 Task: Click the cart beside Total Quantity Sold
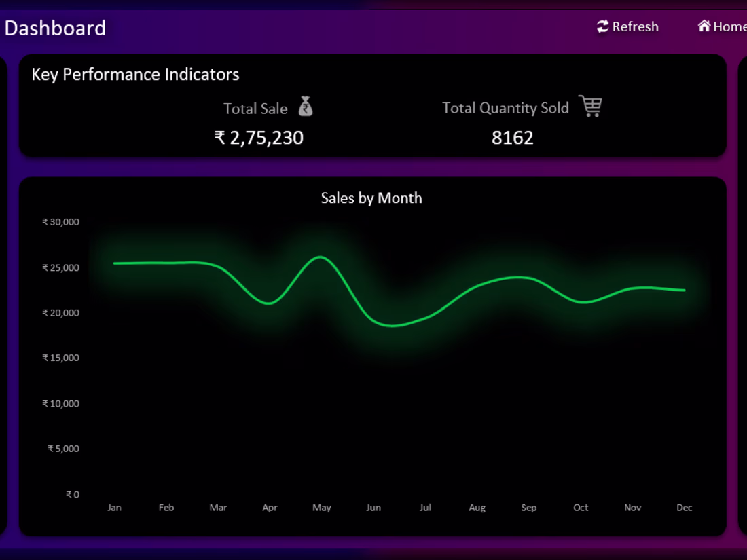(590, 107)
